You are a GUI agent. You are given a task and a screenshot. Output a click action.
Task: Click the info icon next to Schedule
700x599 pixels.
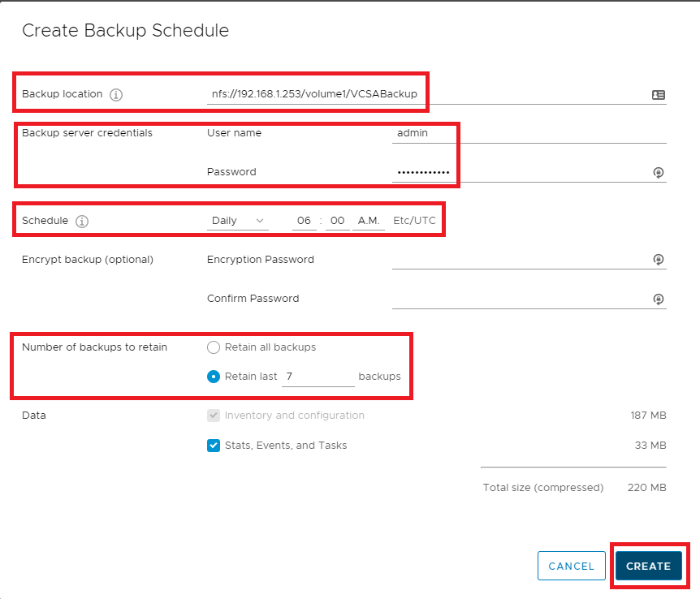[82, 221]
